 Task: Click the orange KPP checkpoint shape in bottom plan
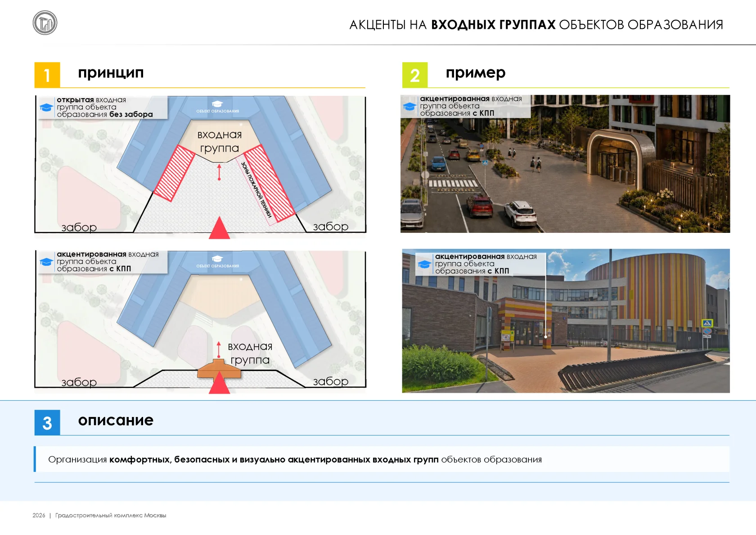pos(219,368)
